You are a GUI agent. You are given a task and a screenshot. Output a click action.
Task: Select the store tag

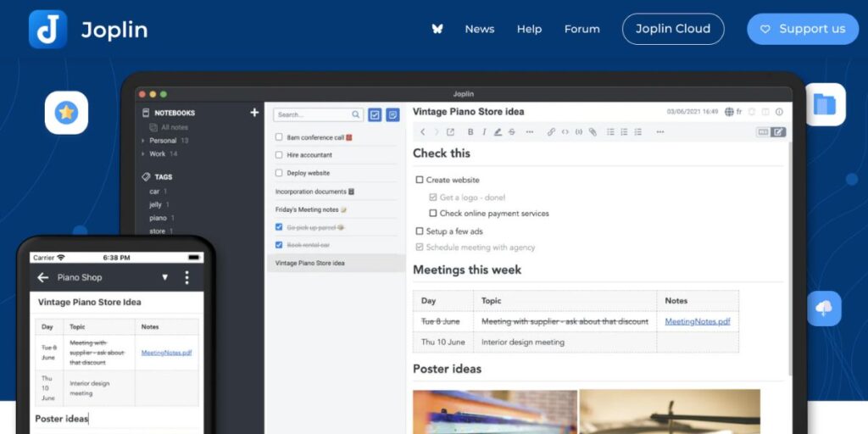(157, 231)
